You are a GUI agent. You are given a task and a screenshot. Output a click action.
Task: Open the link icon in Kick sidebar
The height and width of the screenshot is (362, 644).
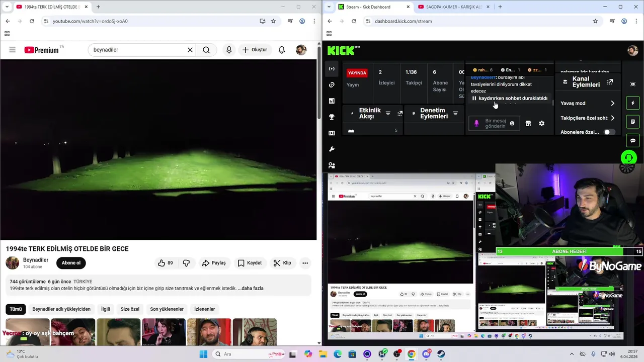(x=332, y=85)
